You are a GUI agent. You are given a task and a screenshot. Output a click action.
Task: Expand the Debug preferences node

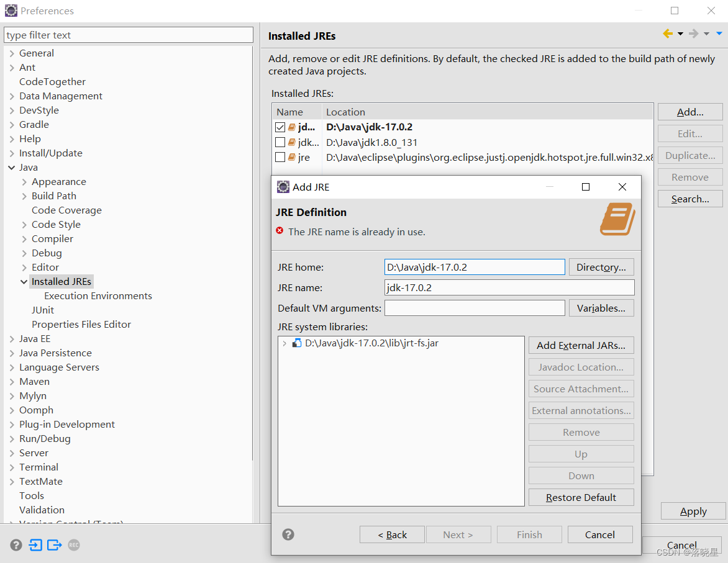25,253
